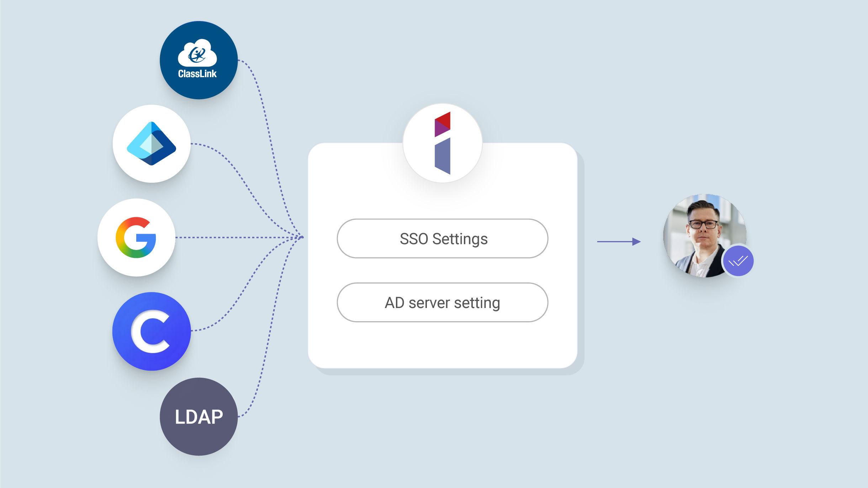Click the user profile photo
Screen dimensions: 868x488
tap(704, 235)
